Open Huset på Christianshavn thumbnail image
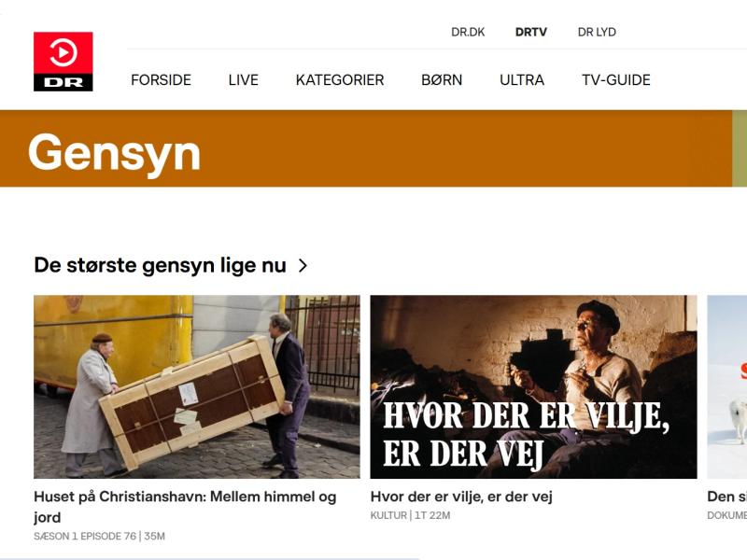The image size is (747, 560). point(197,386)
